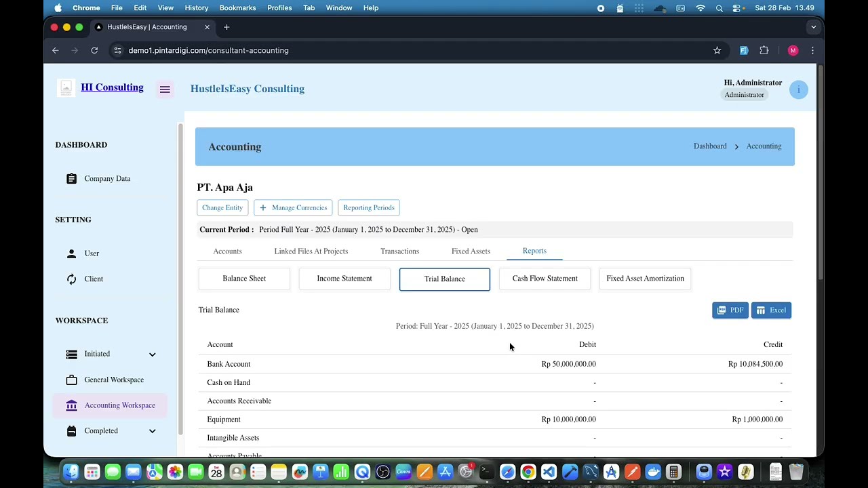Image resolution: width=868 pixels, height=488 pixels.
Task: Click the HI Consulting logo image
Action: point(66,88)
